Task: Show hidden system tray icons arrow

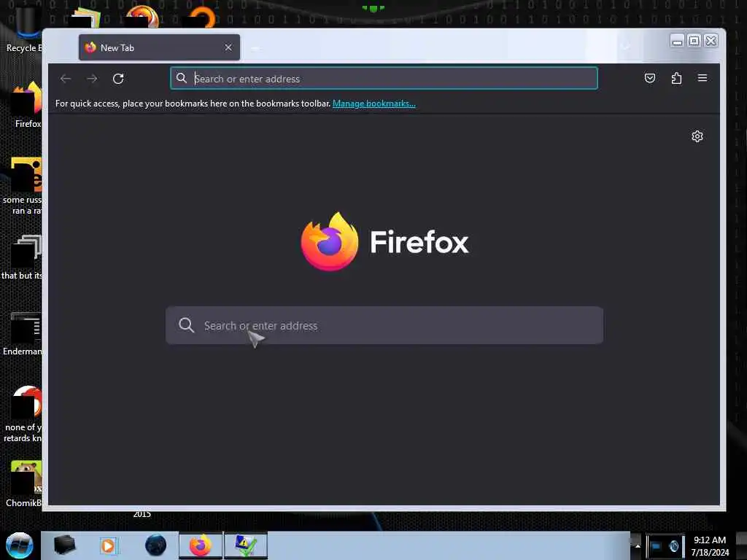Action: click(638, 545)
